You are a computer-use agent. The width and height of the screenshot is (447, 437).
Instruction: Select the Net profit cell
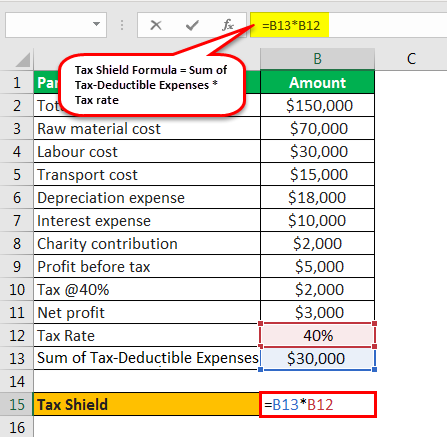click(147, 312)
